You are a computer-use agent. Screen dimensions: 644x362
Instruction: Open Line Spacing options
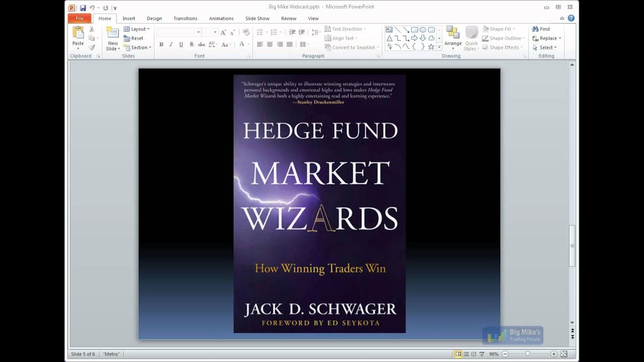316,32
